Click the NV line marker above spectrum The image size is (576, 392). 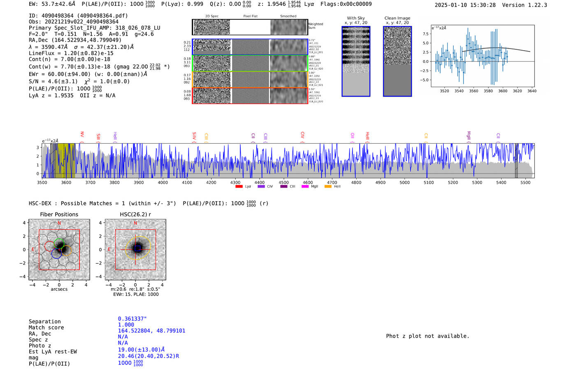pos(82,135)
